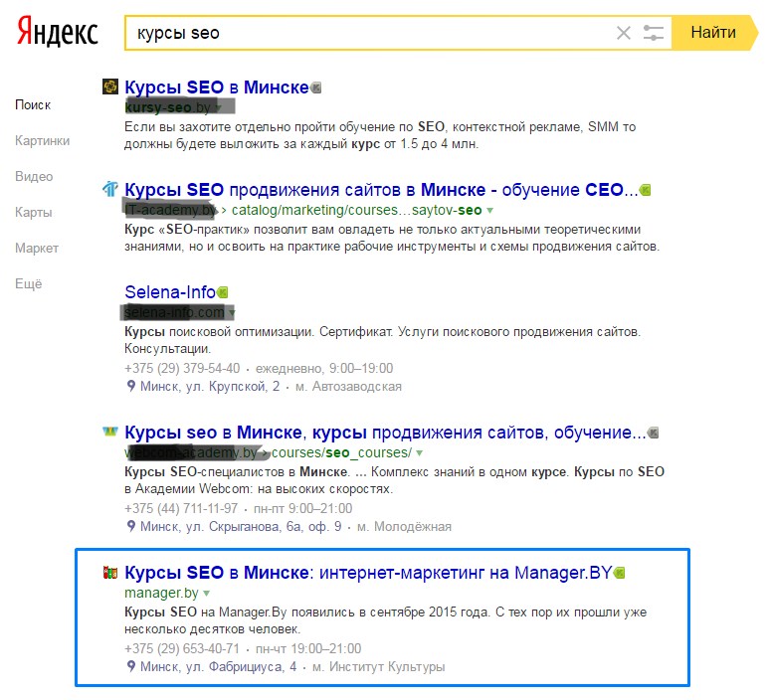Open the manager.by green URL

(x=161, y=593)
